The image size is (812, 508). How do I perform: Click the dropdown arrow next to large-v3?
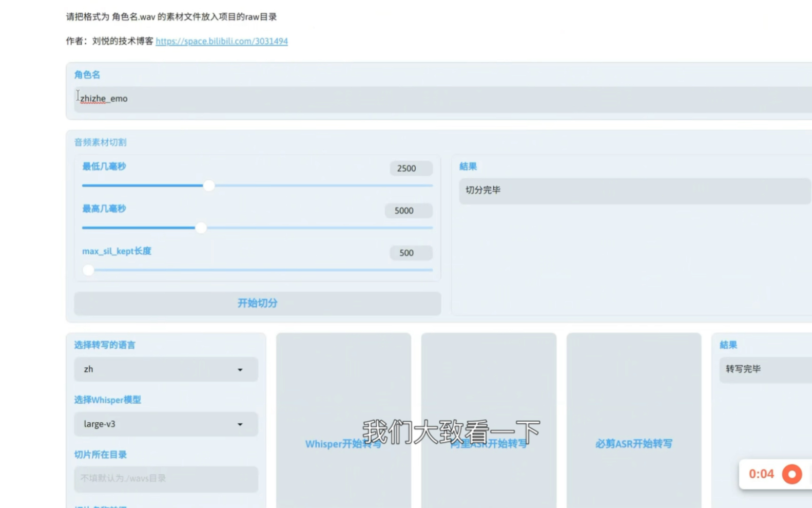(x=240, y=424)
